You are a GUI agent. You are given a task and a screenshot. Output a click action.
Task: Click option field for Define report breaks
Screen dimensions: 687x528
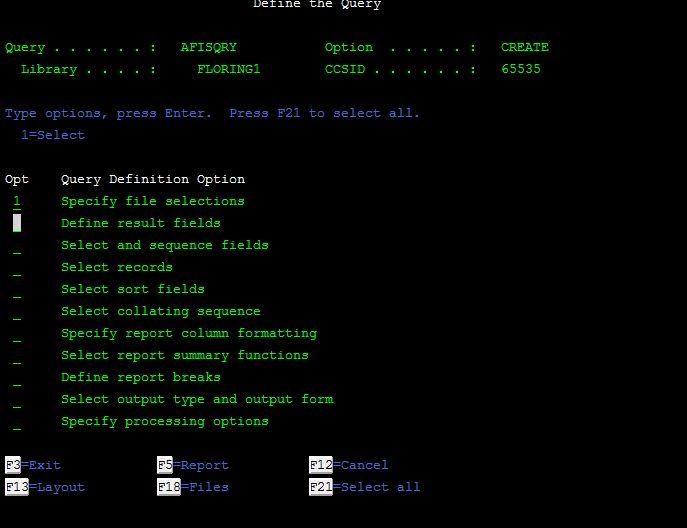click(17, 377)
